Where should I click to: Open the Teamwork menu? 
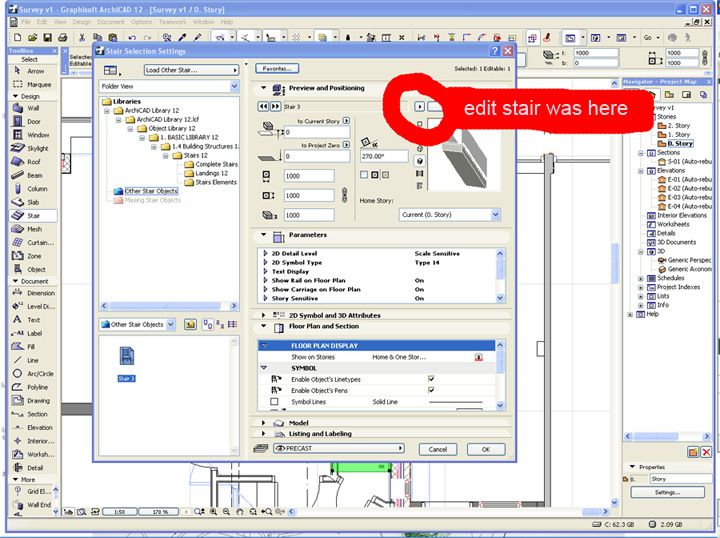[173, 22]
